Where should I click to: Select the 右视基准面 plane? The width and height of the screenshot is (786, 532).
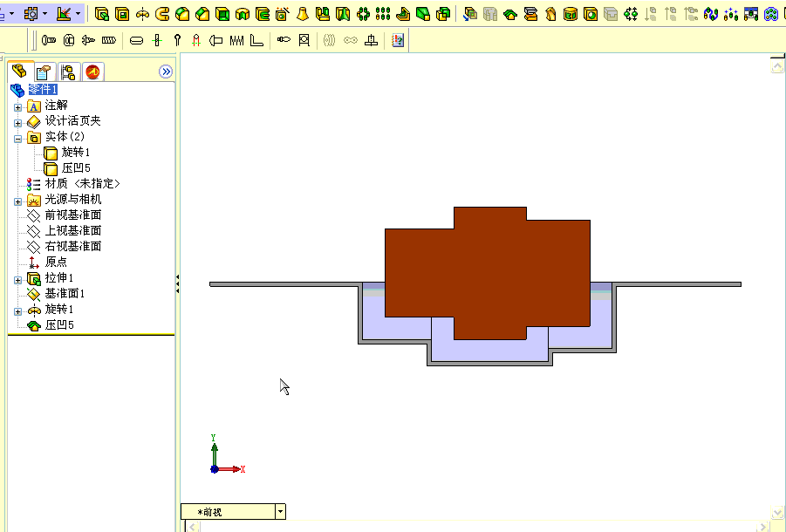pyautogui.click(x=73, y=246)
